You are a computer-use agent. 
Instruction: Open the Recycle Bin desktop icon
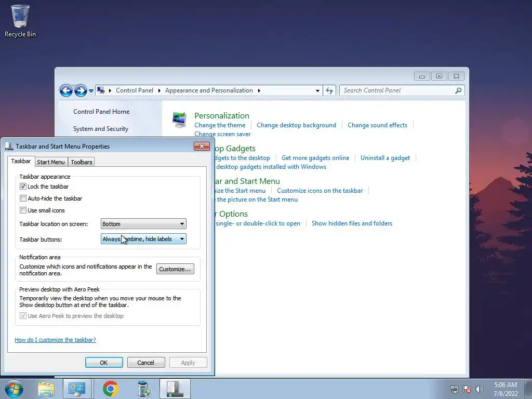tap(20, 21)
